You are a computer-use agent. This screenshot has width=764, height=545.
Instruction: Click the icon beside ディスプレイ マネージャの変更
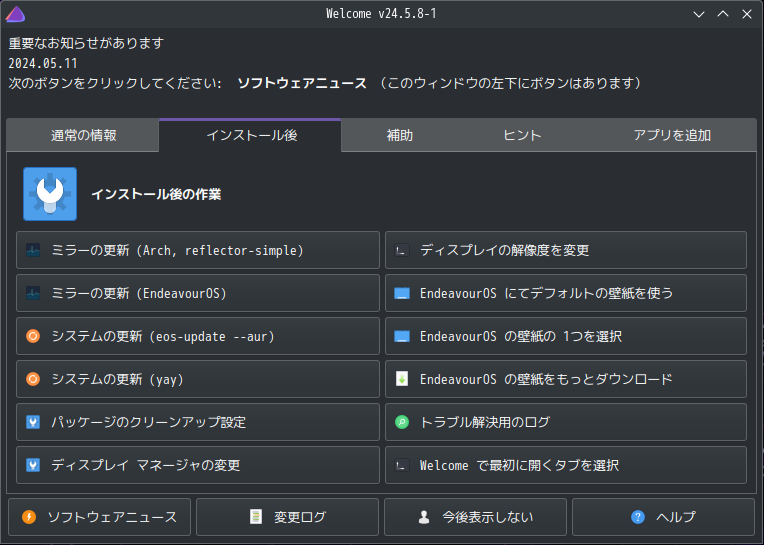[33, 465]
